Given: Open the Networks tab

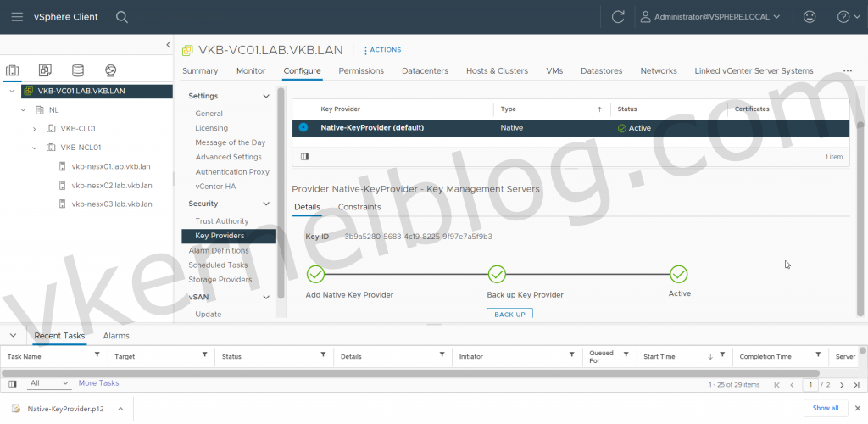Looking at the screenshot, I should [658, 71].
